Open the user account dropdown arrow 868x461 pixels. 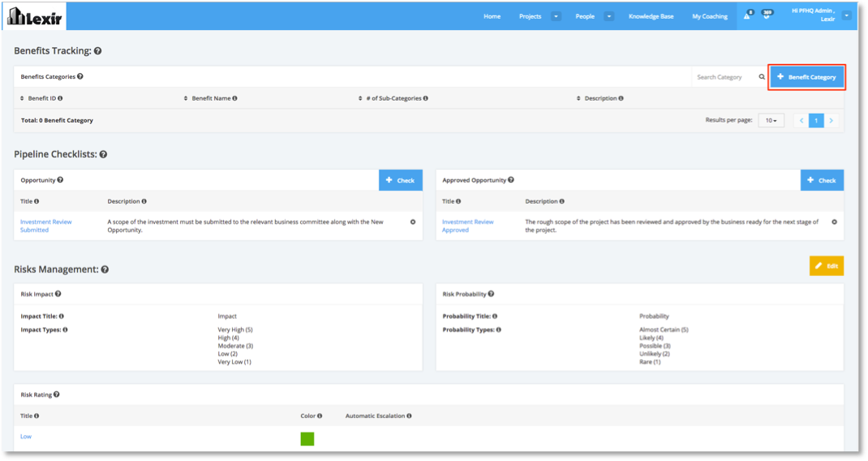(x=846, y=15)
